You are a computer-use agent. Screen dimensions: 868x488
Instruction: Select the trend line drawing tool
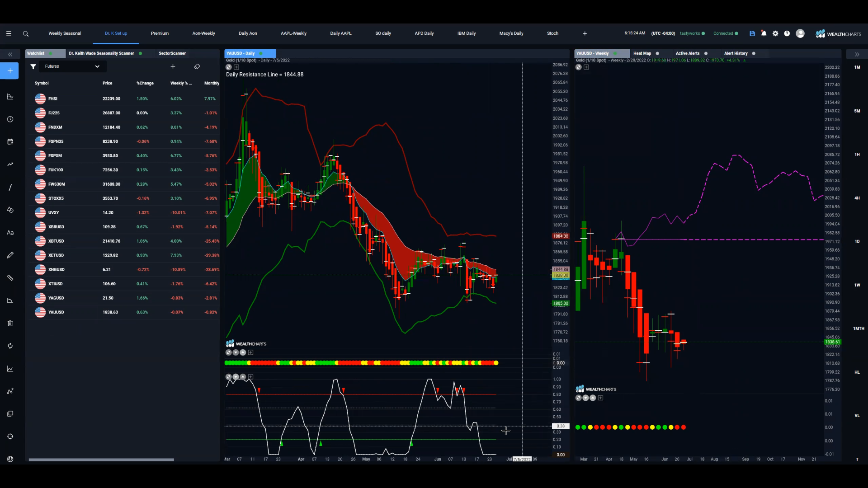(x=10, y=187)
